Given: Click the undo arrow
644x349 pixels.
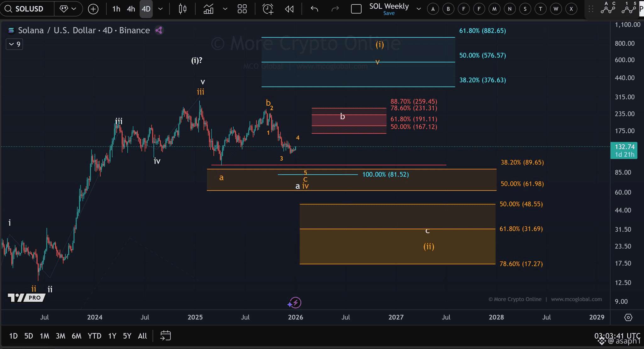Looking at the screenshot, I should 314,9.
